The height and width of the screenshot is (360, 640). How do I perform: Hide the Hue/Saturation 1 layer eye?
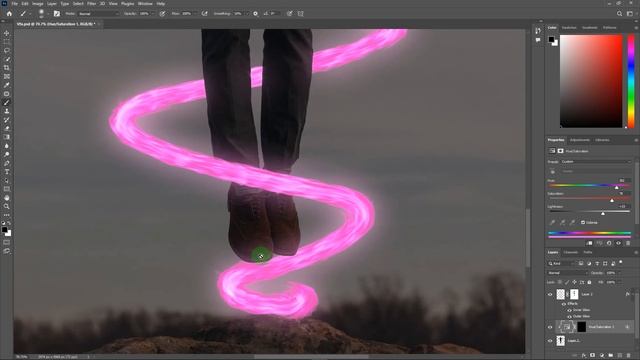[x=550, y=327]
